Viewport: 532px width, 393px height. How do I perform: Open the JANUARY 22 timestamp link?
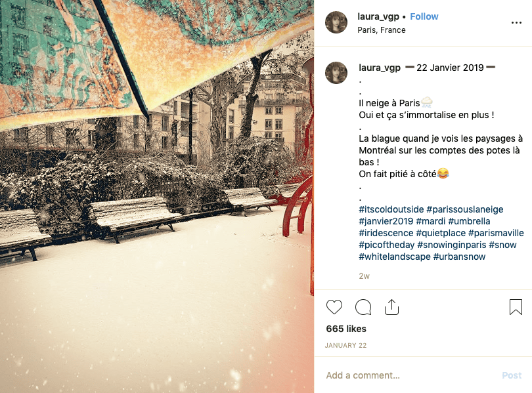pos(345,345)
